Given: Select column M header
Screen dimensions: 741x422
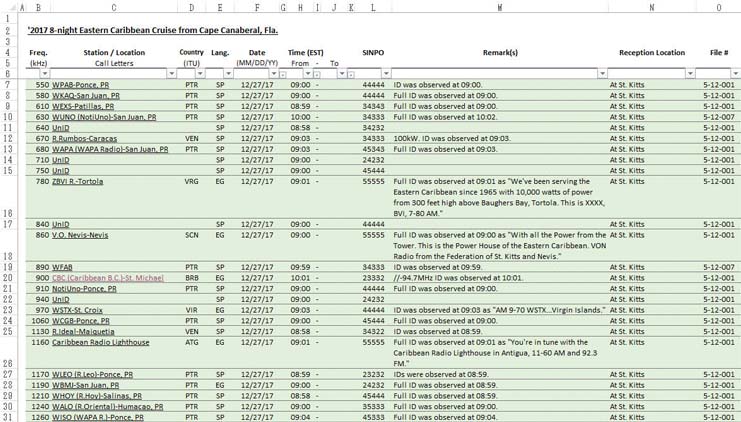Looking at the screenshot, I should (500, 7).
